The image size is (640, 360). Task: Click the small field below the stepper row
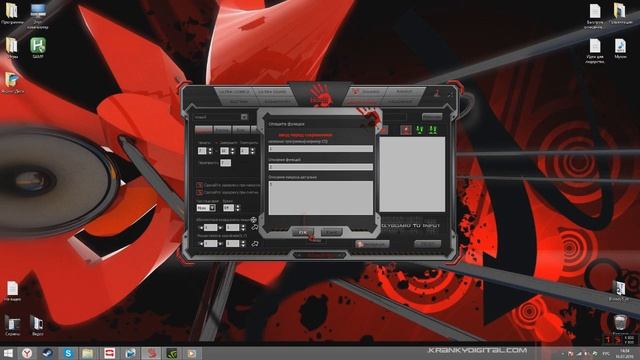pyautogui.click(x=226, y=163)
